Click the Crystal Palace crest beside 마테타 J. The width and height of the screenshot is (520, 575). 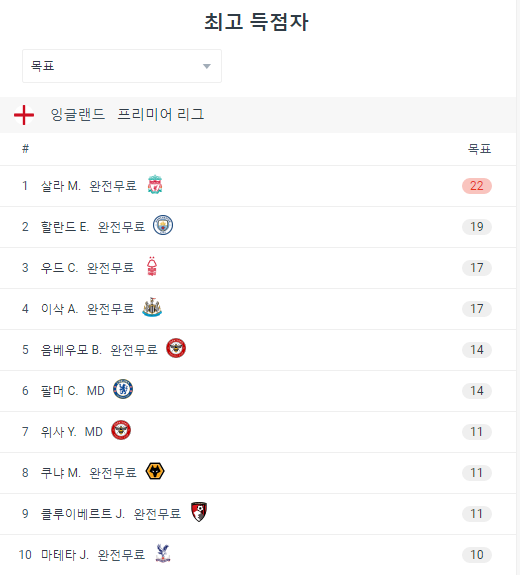163,553
